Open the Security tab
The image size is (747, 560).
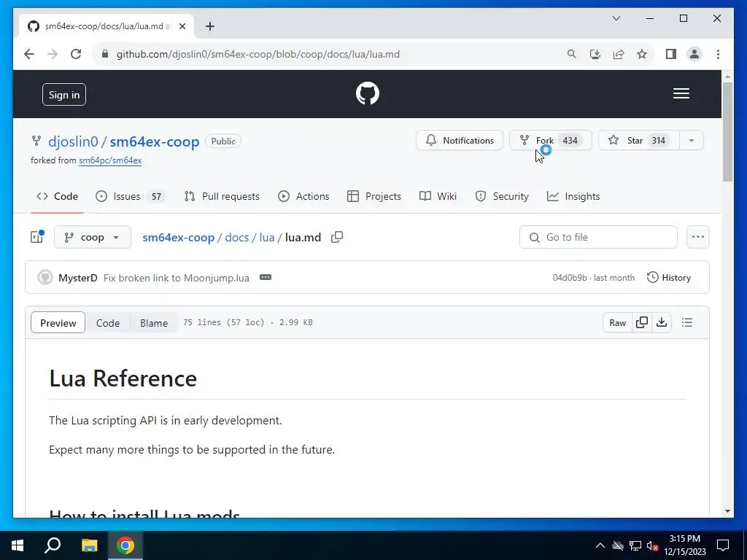click(502, 196)
